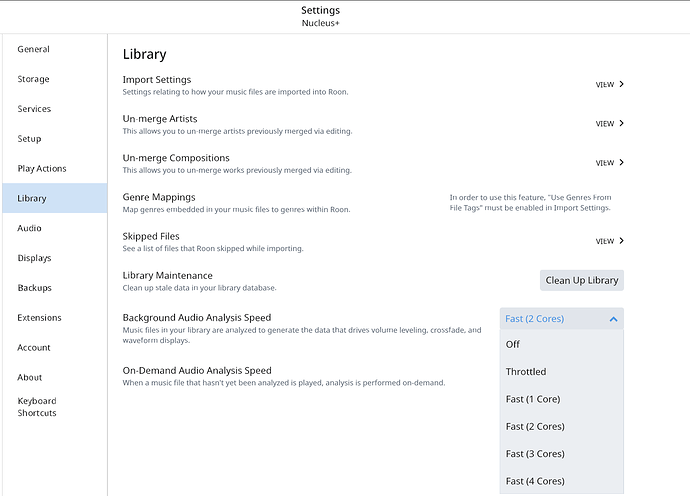Click the Library page title
The width and height of the screenshot is (690, 496).
tap(144, 54)
